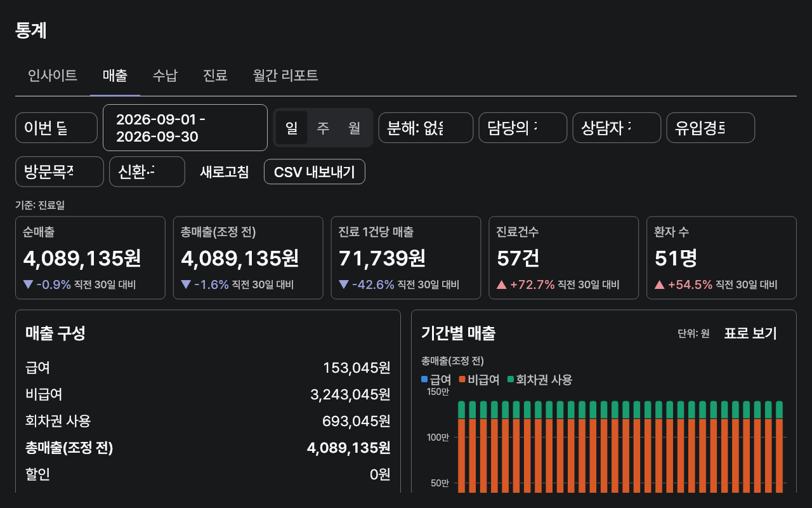Open the 월간 리포트 tab
Image resolution: width=812 pixels, height=508 pixels.
click(285, 76)
